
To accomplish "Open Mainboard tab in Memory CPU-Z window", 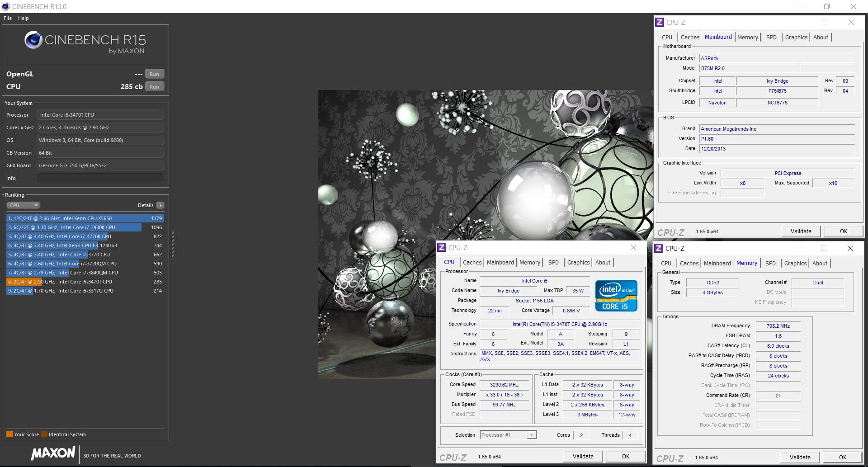I will (717, 264).
